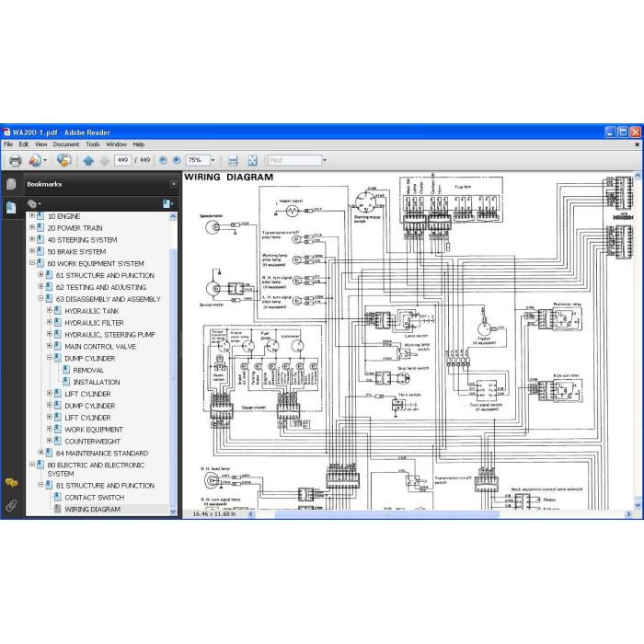
Task: Collapse the 63 DISASSEMBLY AND ASSEMBLY bookmark
Action: click(x=40, y=299)
